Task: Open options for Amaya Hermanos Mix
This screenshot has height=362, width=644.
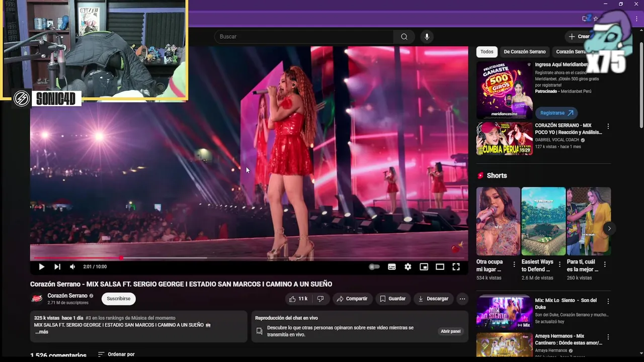Action: tap(608, 337)
